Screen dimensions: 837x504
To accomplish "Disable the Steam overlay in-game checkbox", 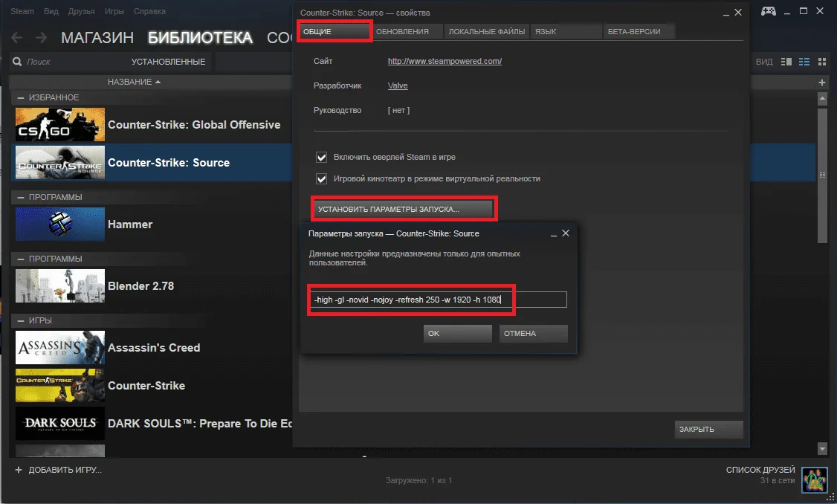I will click(x=322, y=158).
